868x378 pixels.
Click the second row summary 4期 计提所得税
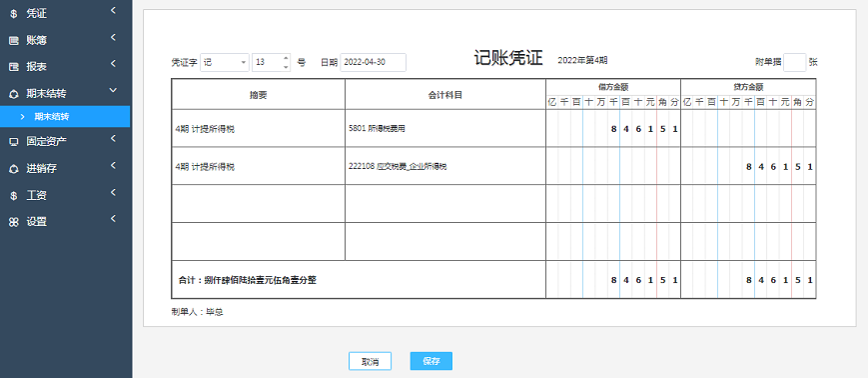coord(205,167)
